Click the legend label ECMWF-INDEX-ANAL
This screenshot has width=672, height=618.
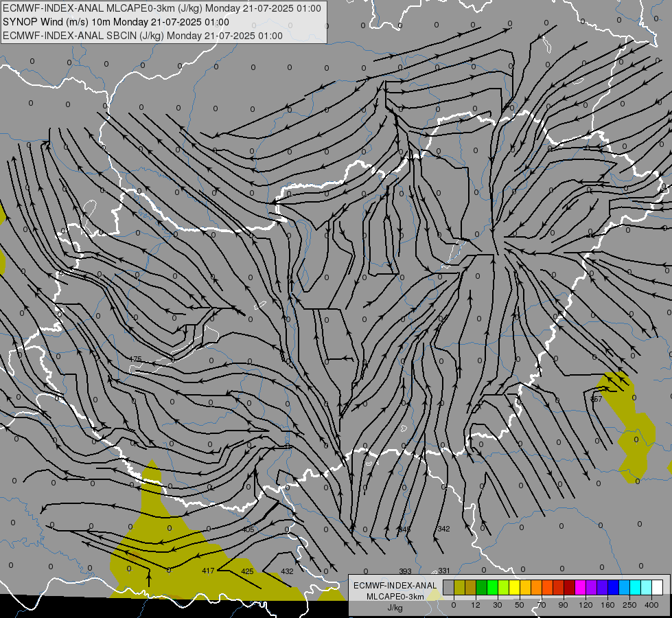(x=395, y=586)
